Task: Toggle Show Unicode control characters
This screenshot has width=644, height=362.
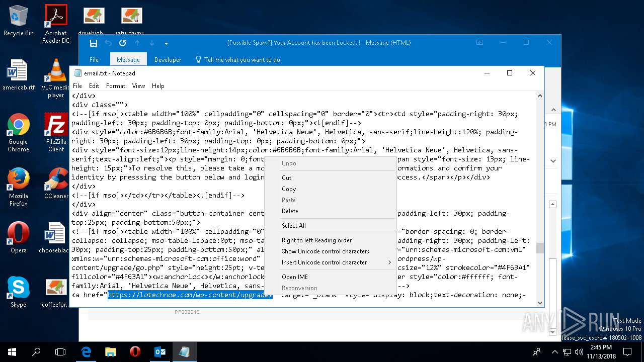Action: pos(330,251)
